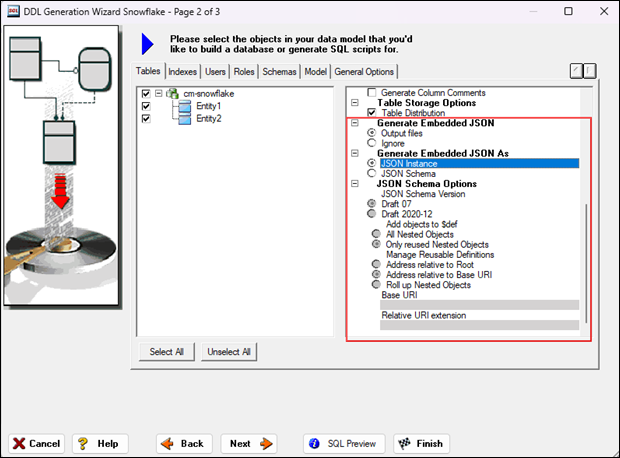Image resolution: width=620 pixels, height=458 pixels.
Task: Go Back to the previous page
Action: click(184, 444)
